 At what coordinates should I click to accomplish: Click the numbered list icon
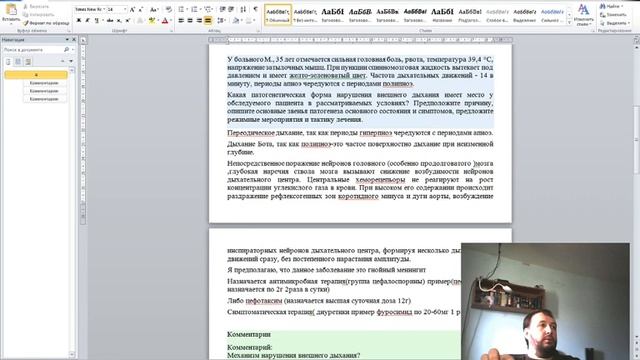(x=195, y=9)
